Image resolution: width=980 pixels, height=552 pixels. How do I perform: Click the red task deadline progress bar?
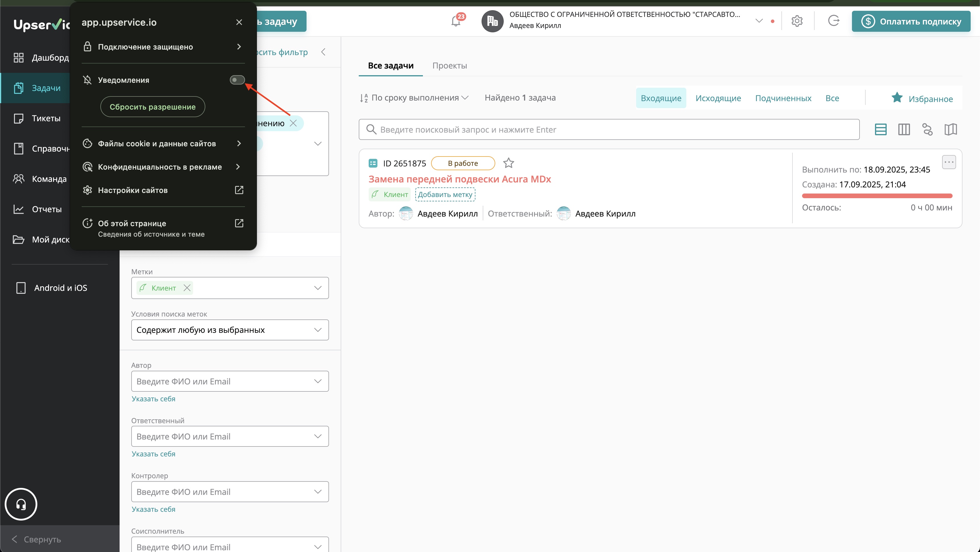pyautogui.click(x=877, y=196)
